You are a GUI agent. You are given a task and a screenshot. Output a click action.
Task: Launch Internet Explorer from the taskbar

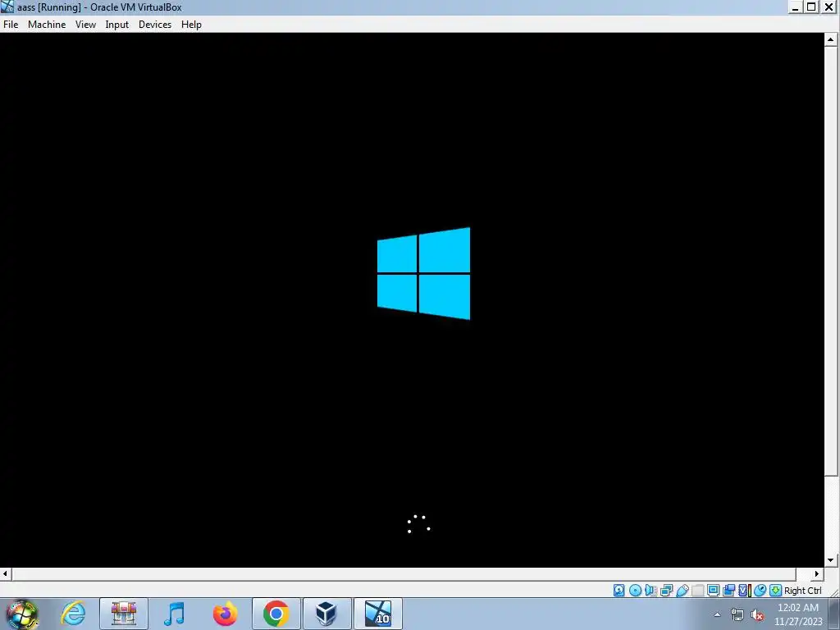pos(73,614)
